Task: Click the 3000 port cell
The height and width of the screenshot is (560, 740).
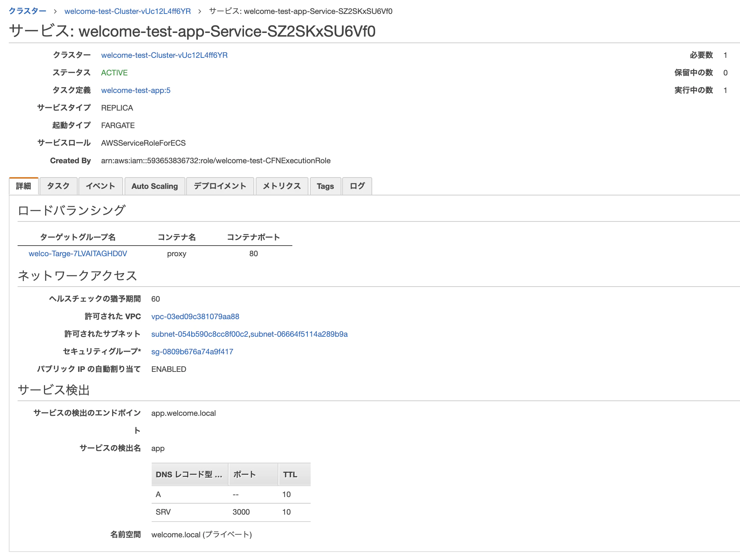Action: tap(241, 512)
